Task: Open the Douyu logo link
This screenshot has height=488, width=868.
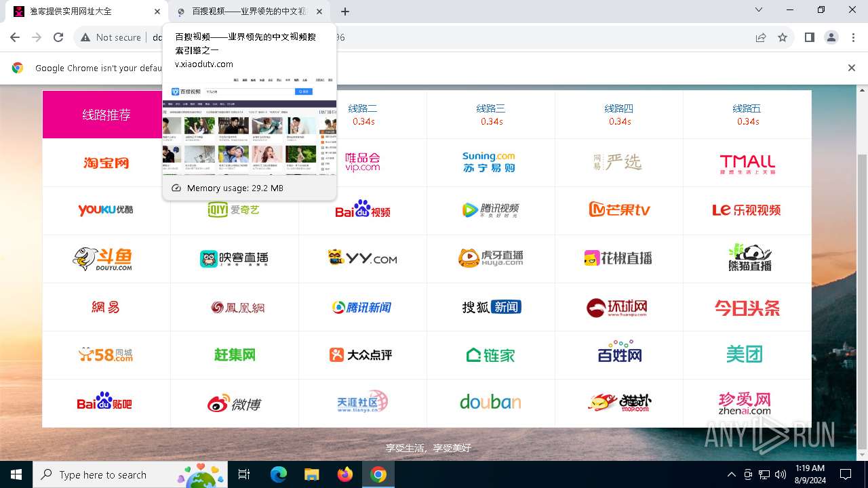Action: coord(102,259)
